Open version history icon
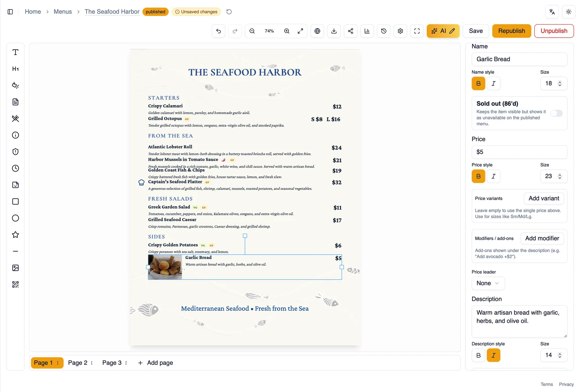This screenshot has height=392, width=580. point(384,31)
